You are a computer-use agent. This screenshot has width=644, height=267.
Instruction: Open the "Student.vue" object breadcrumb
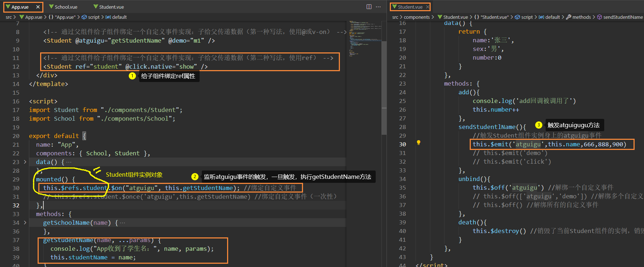click(491, 17)
